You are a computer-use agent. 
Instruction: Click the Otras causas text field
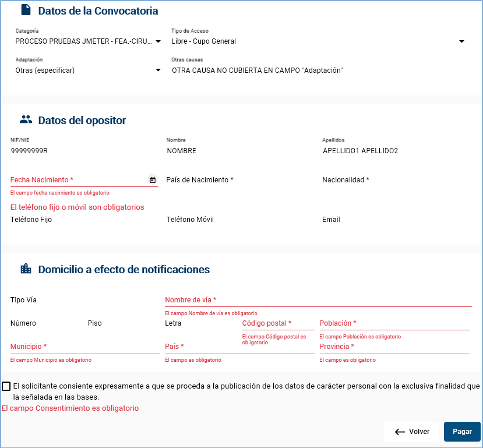pos(318,70)
